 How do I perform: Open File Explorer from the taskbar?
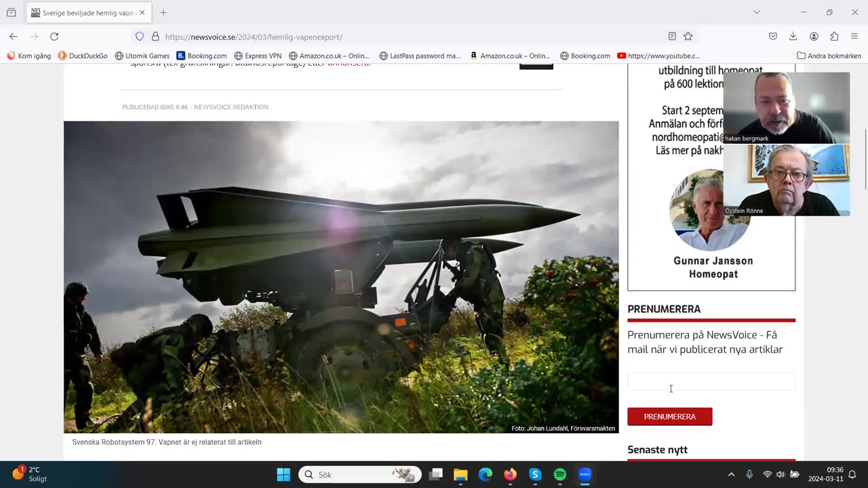460,474
